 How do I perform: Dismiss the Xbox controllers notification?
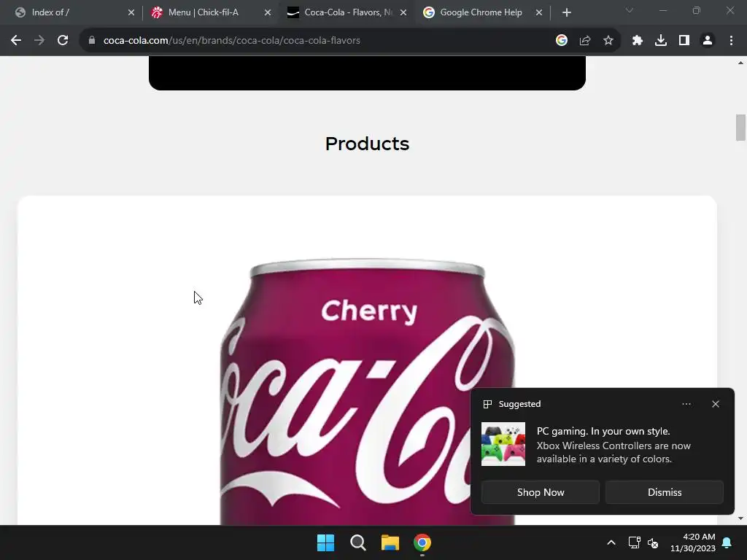(664, 492)
